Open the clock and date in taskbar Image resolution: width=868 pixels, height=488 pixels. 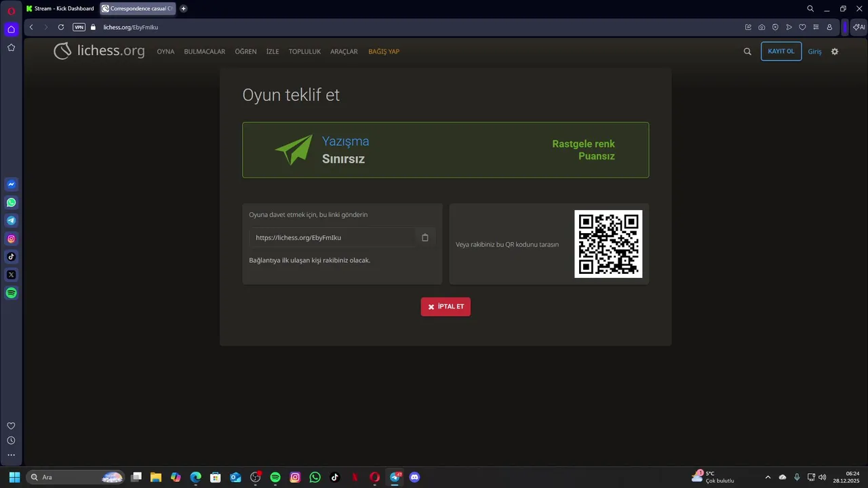(847, 477)
